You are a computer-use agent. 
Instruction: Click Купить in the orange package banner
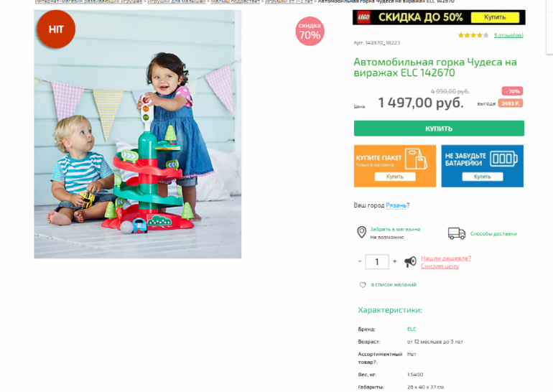[x=395, y=177]
